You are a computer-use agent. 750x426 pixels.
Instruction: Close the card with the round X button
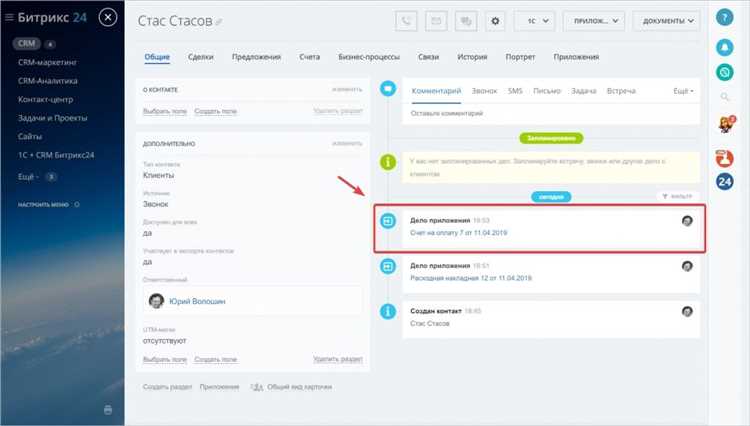tap(108, 18)
